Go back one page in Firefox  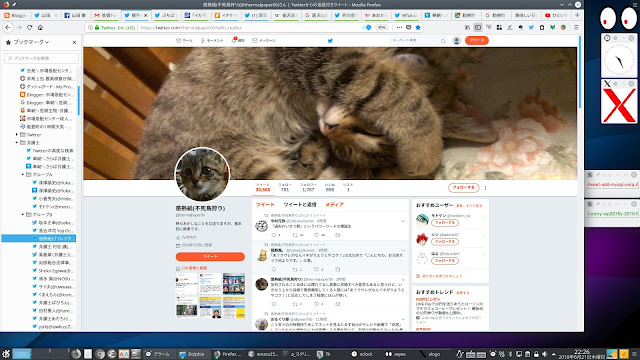pos(9,27)
